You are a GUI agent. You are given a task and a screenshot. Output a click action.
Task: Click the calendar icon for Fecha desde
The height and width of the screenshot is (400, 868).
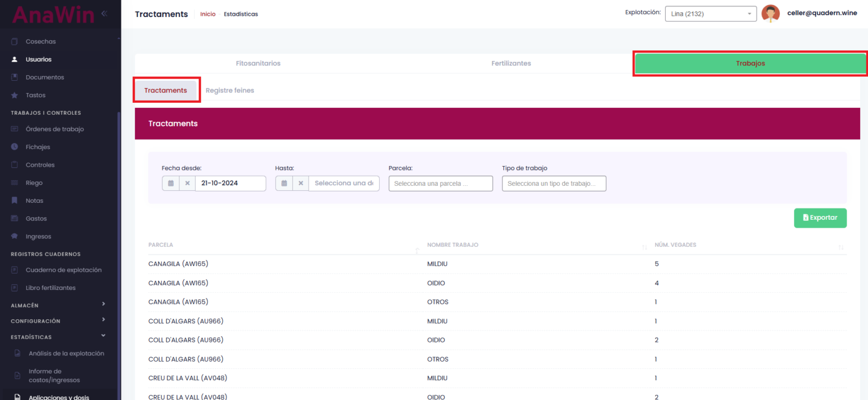tap(171, 183)
